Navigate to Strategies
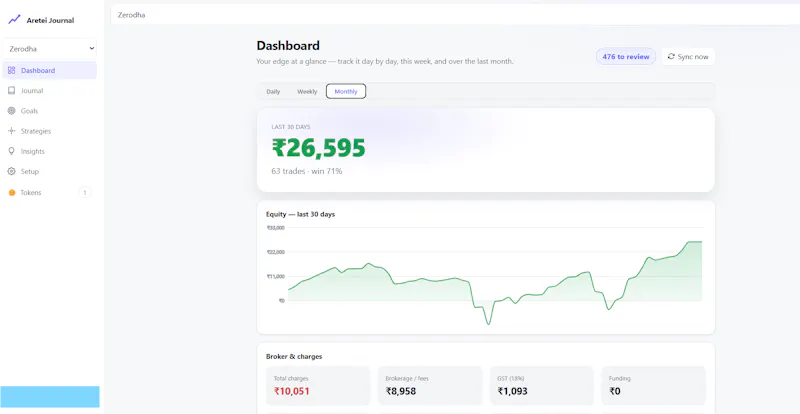The image size is (800, 414). 49,131
